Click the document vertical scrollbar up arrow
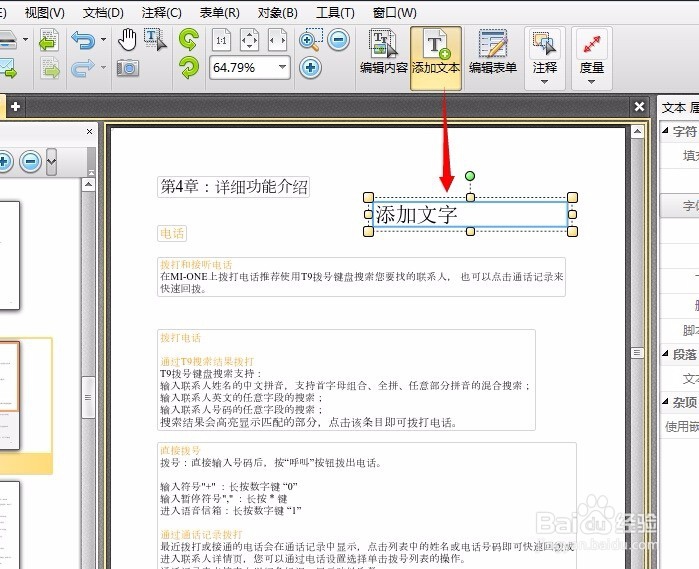699x569 pixels. point(637,131)
